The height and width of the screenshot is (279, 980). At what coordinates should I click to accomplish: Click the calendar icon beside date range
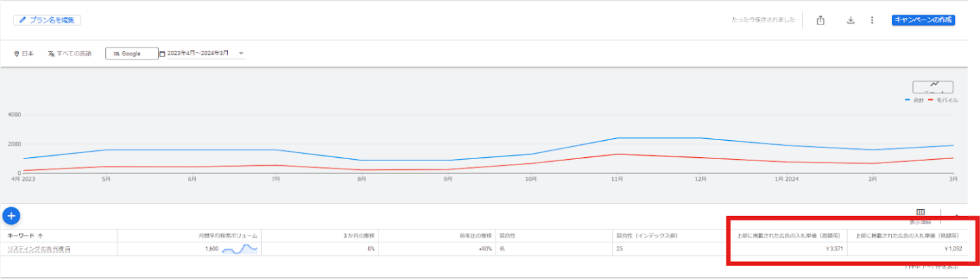click(163, 53)
